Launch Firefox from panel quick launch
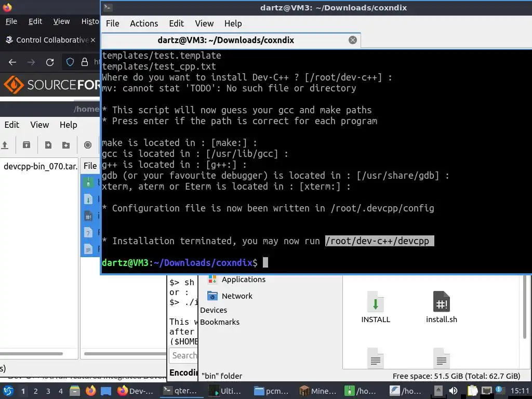This screenshot has width=532, height=399. click(x=90, y=391)
